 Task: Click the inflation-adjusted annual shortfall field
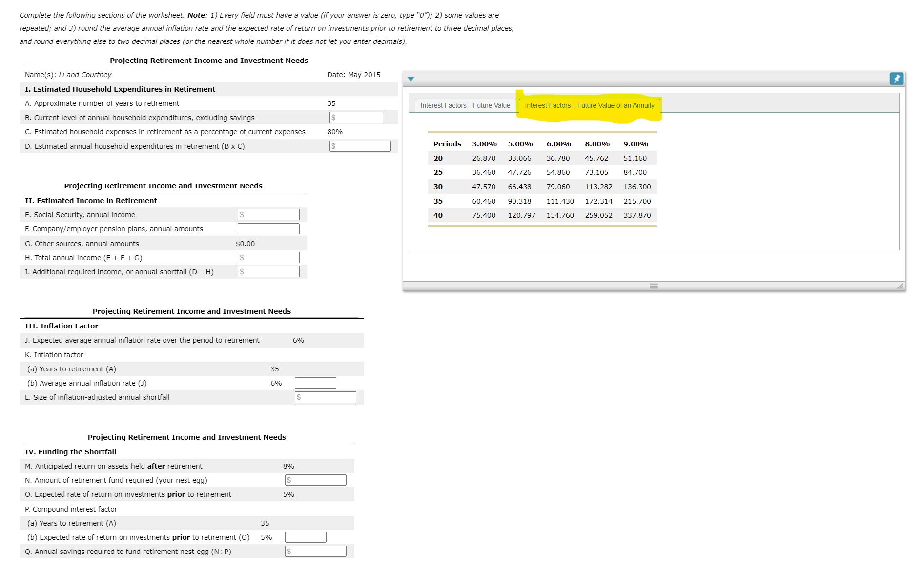325,397
